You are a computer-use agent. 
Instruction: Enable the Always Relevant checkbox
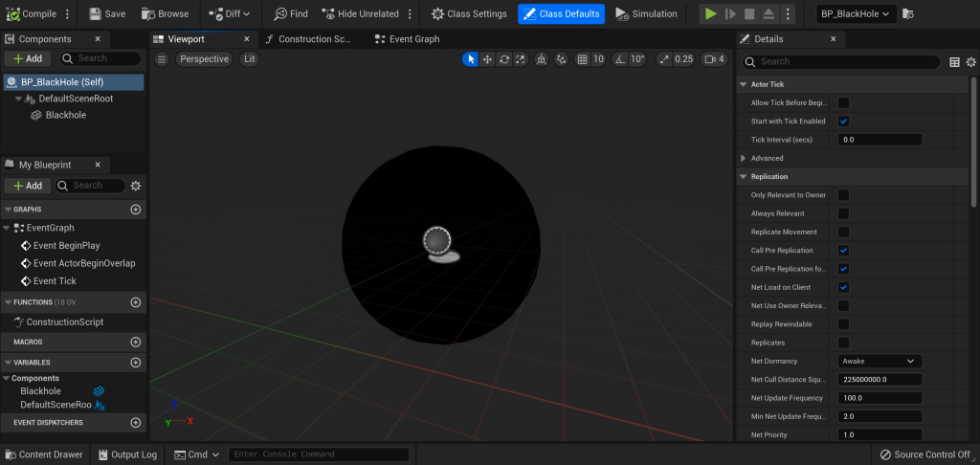click(843, 213)
